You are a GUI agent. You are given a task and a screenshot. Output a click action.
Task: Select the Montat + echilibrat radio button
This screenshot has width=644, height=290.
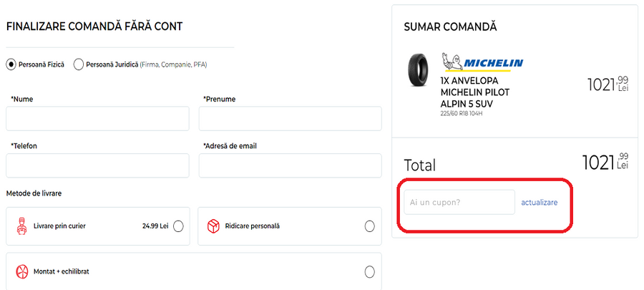[369, 272]
